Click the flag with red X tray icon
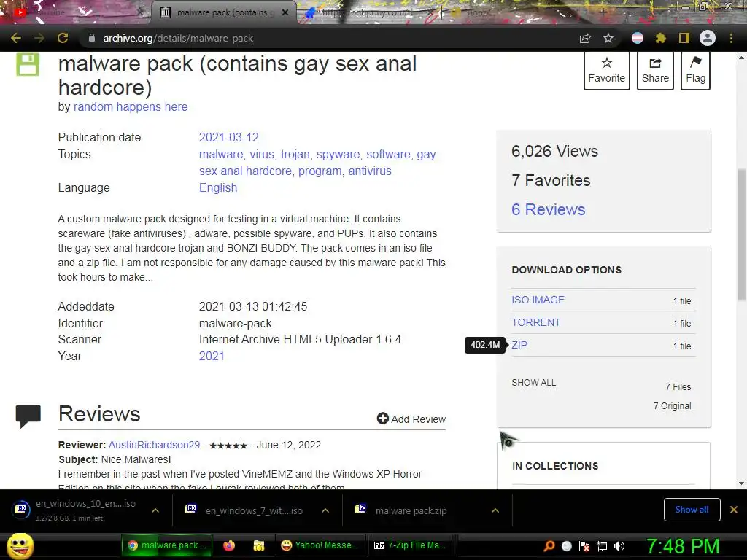Image resolution: width=747 pixels, height=560 pixels. (x=584, y=546)
